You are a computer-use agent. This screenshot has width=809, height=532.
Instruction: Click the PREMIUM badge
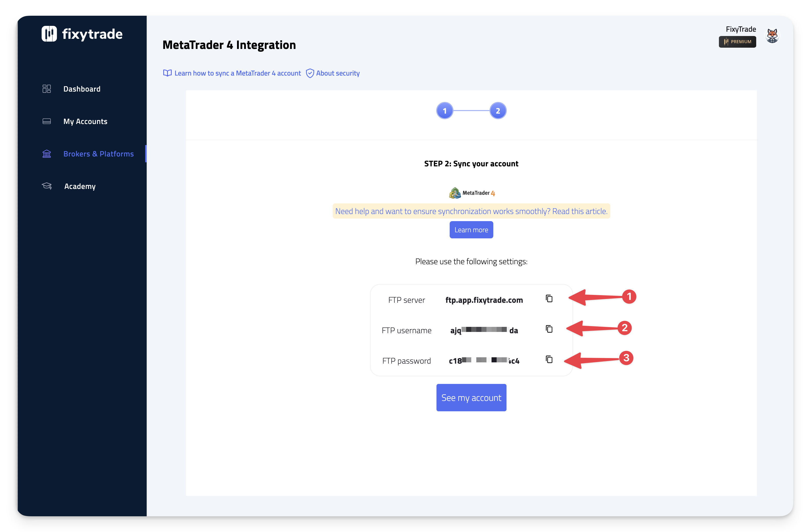pos(737,42)
